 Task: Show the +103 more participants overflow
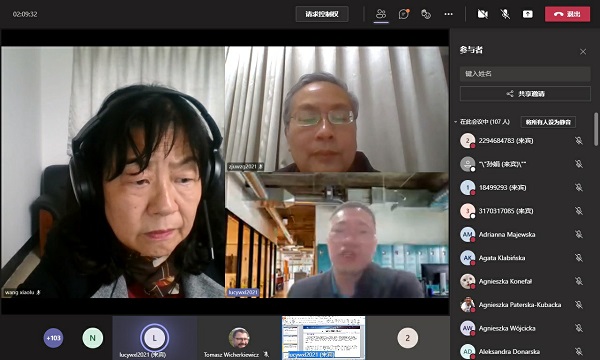tap(53, 338)
